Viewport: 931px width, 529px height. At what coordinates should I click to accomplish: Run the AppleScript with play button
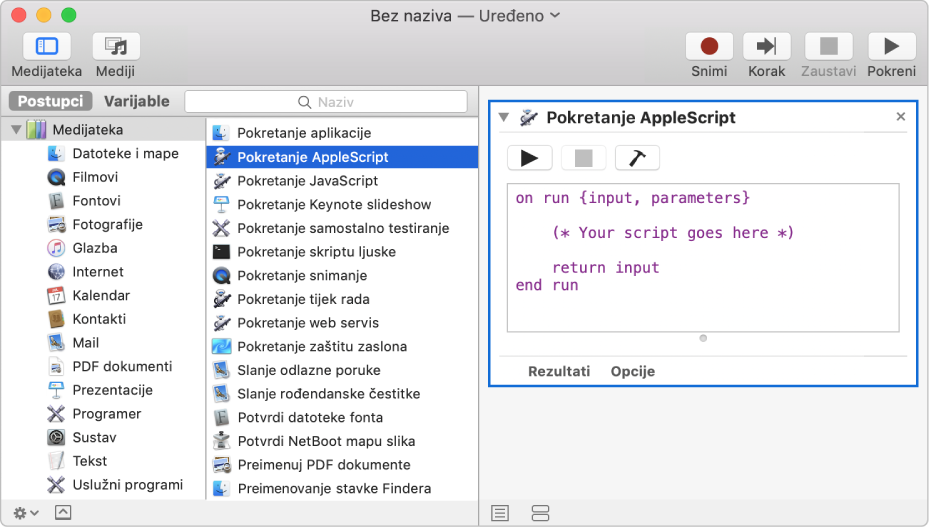tap(530, 158)
